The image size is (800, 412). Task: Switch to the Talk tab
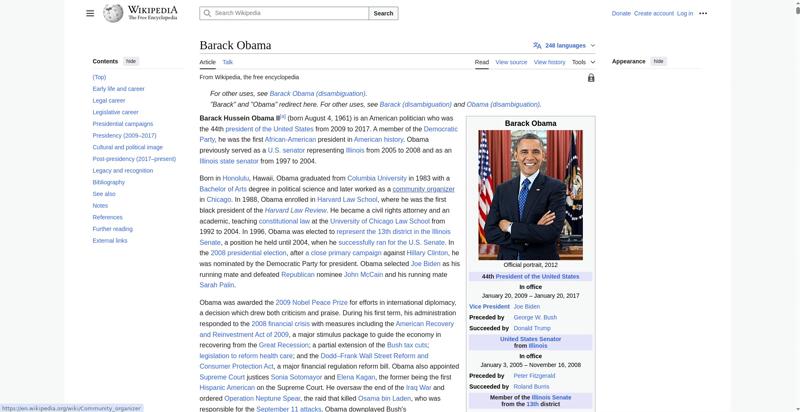[228, 62]
